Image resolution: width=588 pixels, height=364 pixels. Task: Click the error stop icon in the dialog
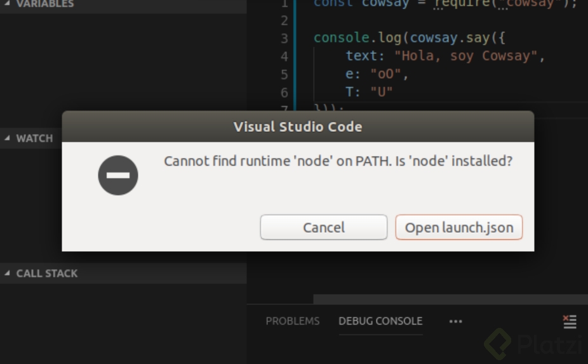tap(118, 175)
